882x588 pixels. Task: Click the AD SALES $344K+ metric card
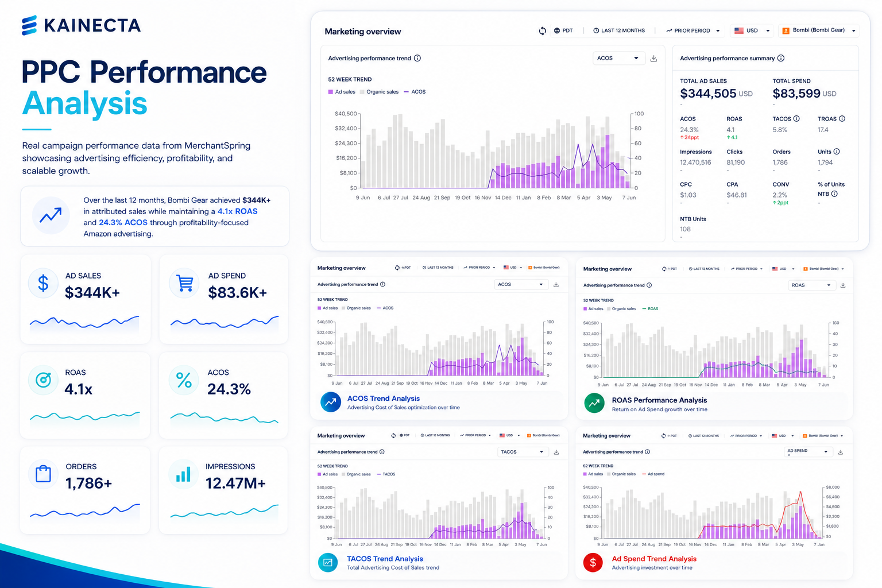(86, 299)
